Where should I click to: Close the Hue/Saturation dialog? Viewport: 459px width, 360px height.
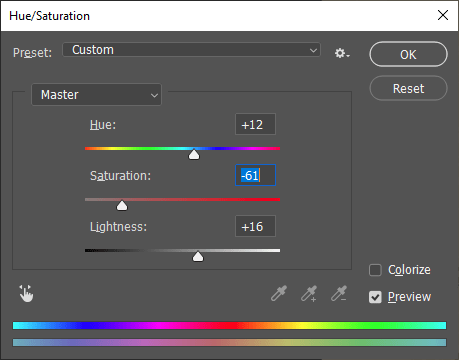[x=443, y=15]
